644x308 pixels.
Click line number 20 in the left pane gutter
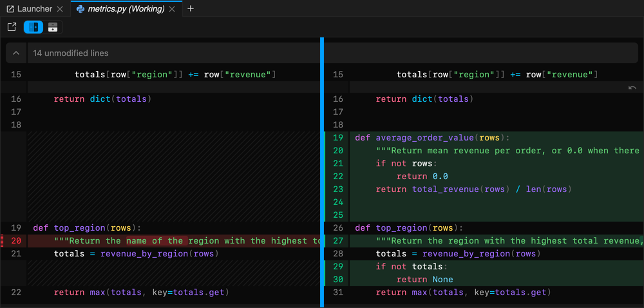click(x=16, y=240)
